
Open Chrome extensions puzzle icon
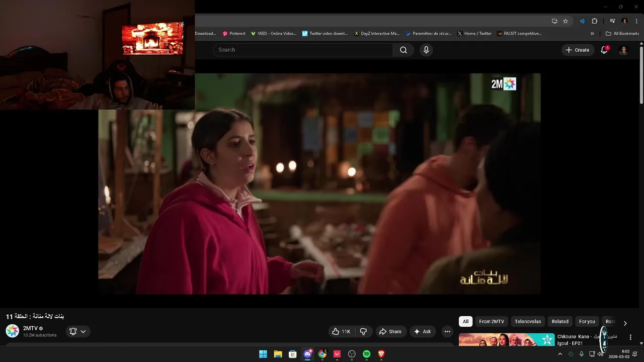[x=594, y=21]
